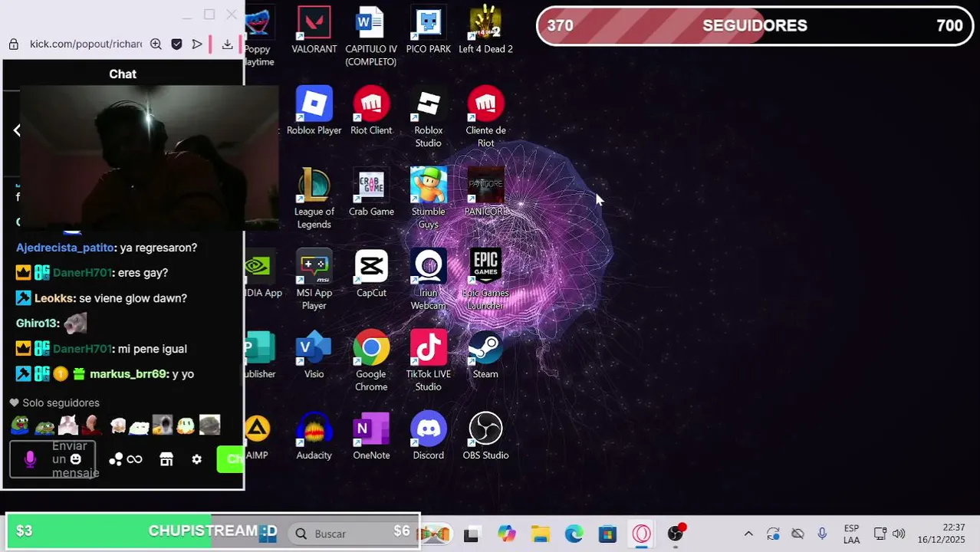
Task: Open the CAPITULO IV Word document
Action: tap(371, 36)
